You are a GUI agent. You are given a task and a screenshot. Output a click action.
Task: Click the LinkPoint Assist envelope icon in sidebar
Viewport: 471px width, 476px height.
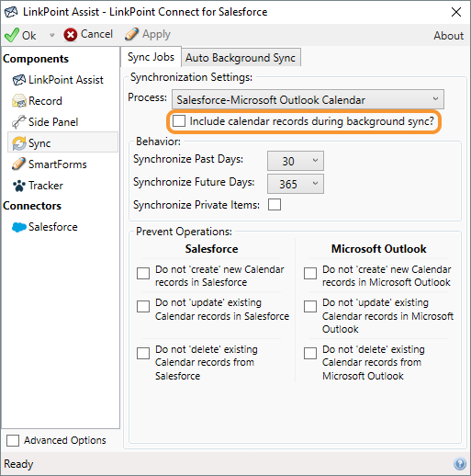point(19,80)
